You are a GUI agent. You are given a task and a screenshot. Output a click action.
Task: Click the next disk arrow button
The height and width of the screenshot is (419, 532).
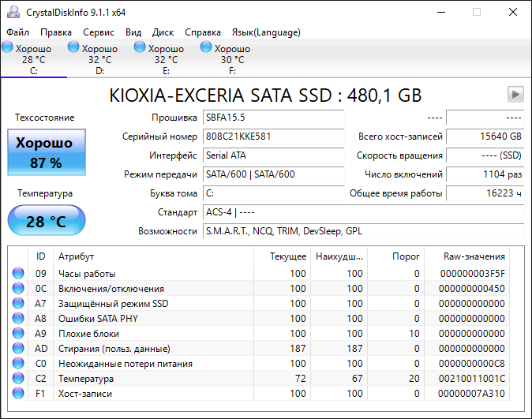pyautogui.click(x=515, y=94)
